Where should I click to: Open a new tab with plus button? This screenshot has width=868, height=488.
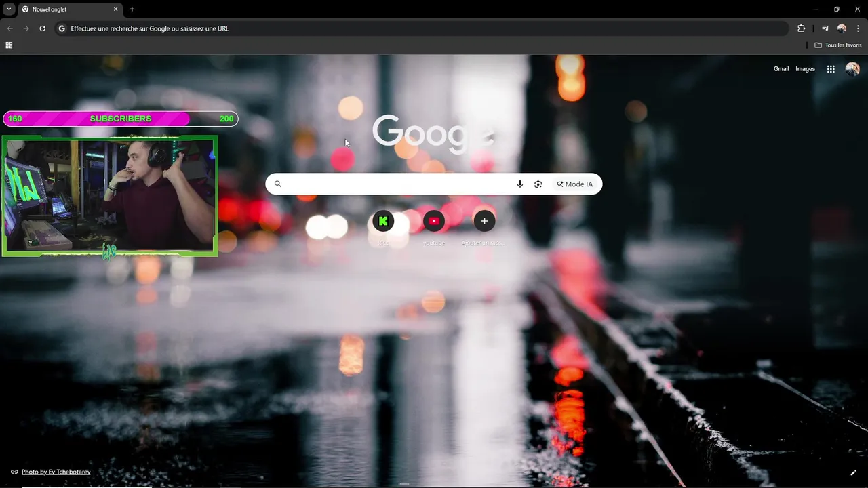132,9
